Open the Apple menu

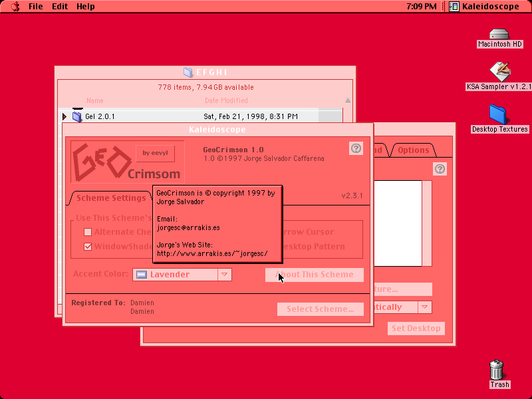click(15, 7)
